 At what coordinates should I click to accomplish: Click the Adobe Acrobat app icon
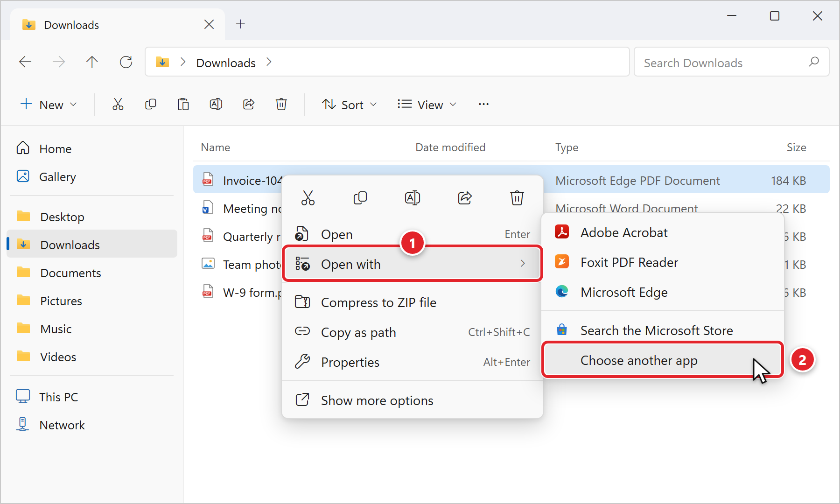pos(562,232)
